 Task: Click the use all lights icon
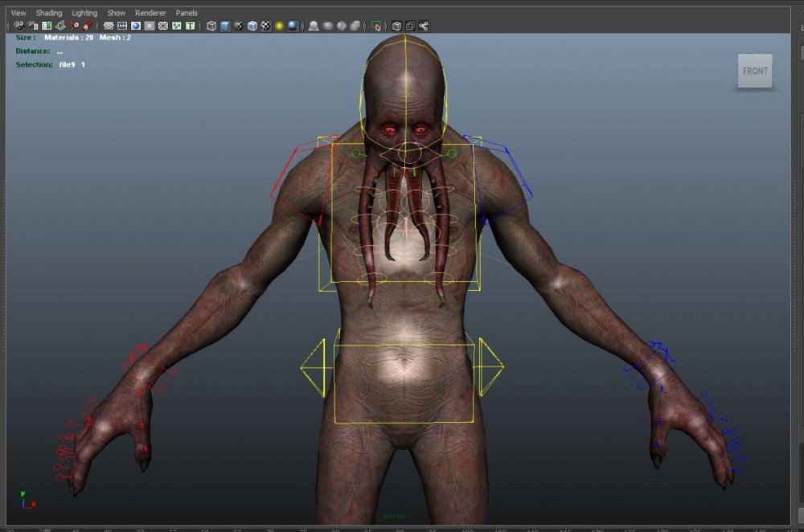click(x=279, y=26)
